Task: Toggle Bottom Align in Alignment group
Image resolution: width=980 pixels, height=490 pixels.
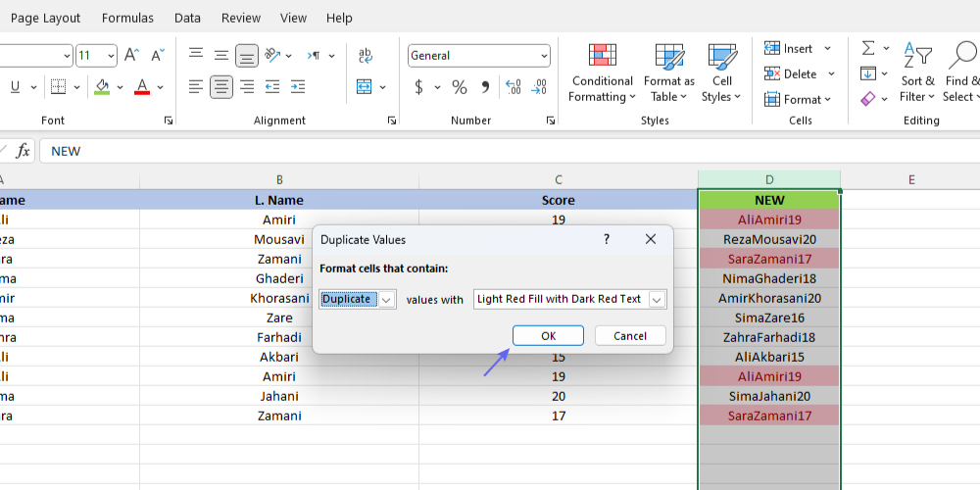Action: coord(247,56)
